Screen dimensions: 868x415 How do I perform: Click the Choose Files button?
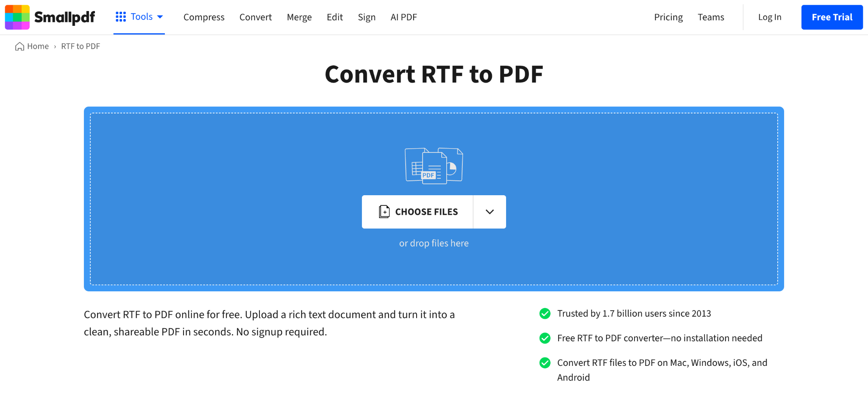point(417,212)
